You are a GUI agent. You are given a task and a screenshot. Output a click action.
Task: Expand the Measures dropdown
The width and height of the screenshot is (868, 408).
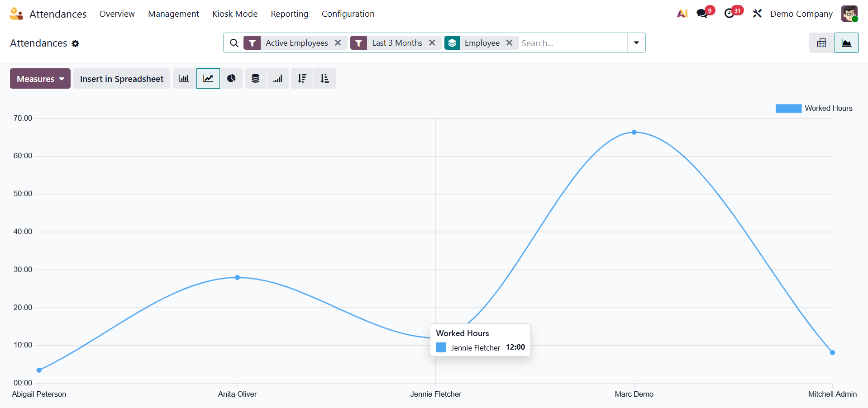pos(40,79)
